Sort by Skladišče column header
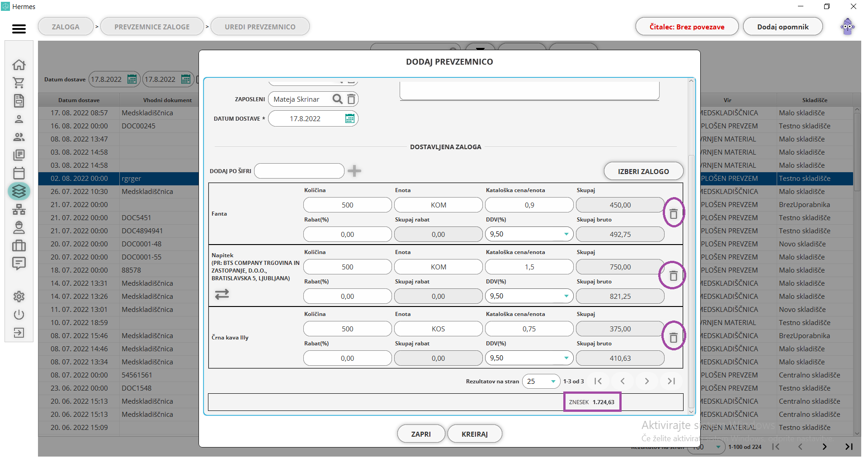Screen dimensions: 868x462 (815, 100)
